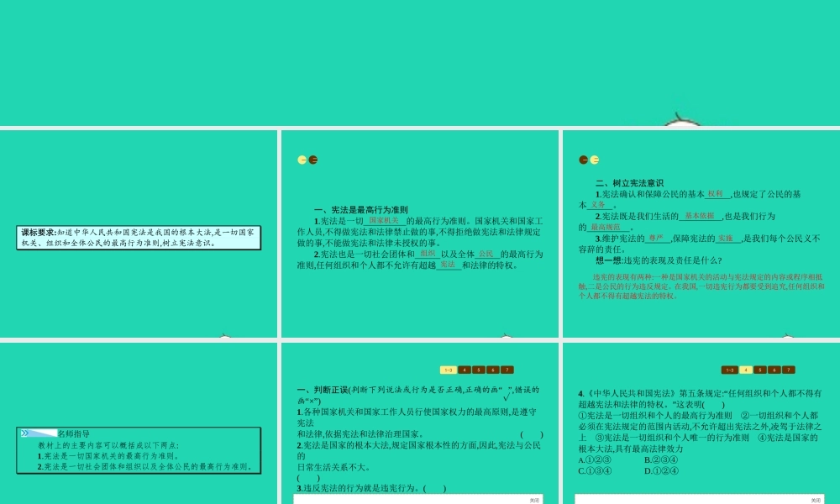
Task: Select tab 1~3 on the question 4 slide
Action: click(730, 370)
